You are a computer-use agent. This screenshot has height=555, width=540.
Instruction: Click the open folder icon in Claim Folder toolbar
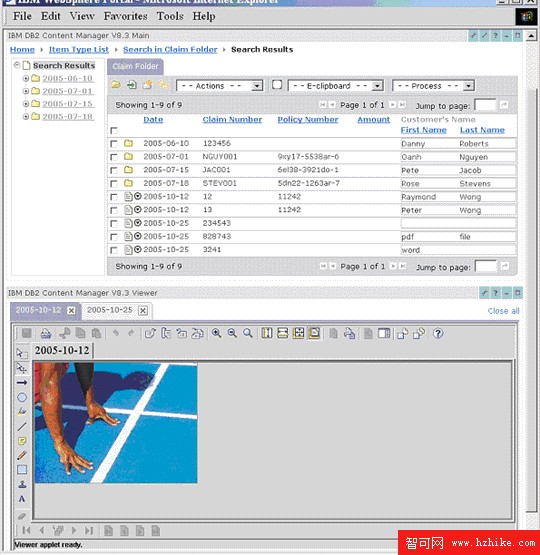116,85
